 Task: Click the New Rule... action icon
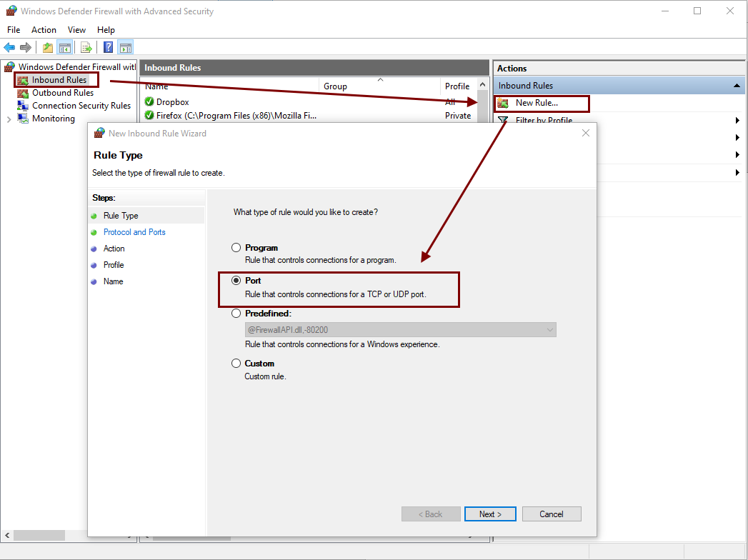point(503,103)
